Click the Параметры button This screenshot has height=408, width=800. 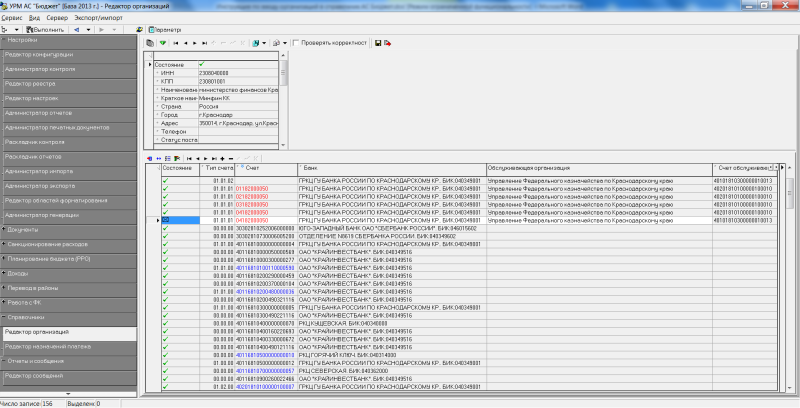165,30
